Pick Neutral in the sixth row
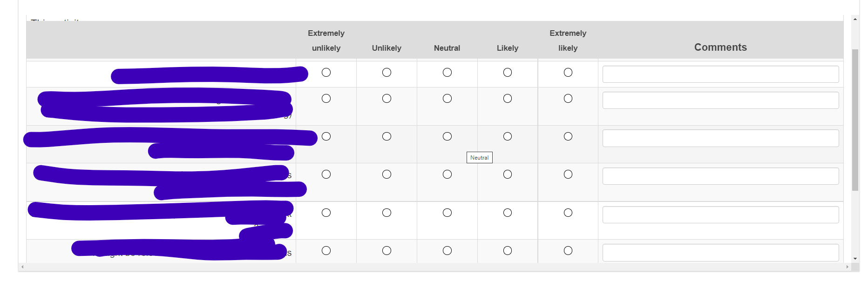Image resolution: width=868 pixels, height=288 pixels. click(447, 251)
